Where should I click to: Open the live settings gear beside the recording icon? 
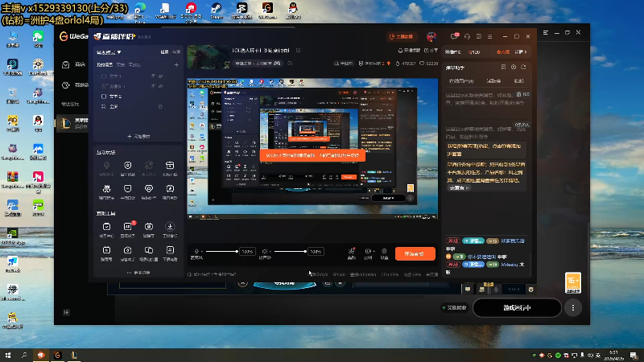[x=384, y=251]
